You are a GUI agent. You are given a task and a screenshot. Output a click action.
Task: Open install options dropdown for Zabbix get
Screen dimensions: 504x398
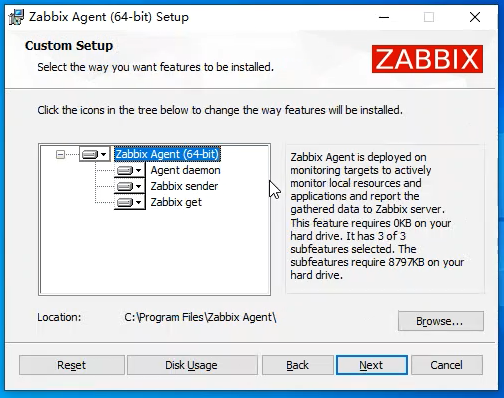pyautogui.click(x=139, y=202)
